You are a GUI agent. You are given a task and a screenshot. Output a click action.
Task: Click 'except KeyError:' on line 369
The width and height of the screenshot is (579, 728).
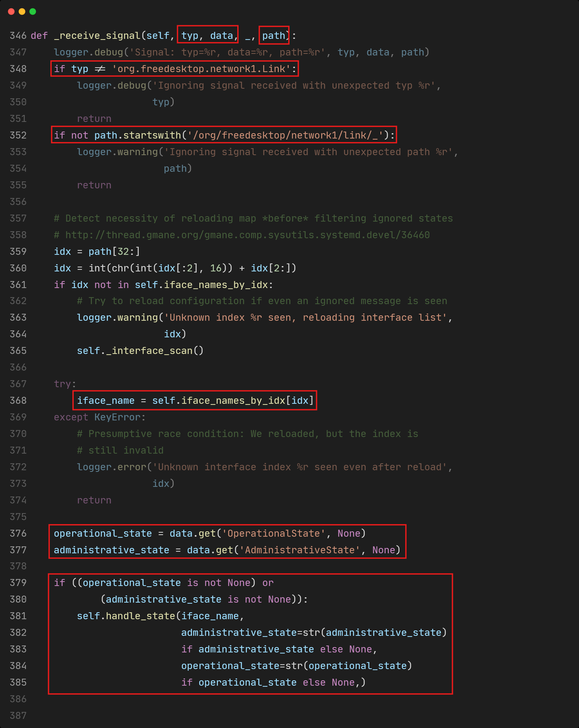(100, 417)
